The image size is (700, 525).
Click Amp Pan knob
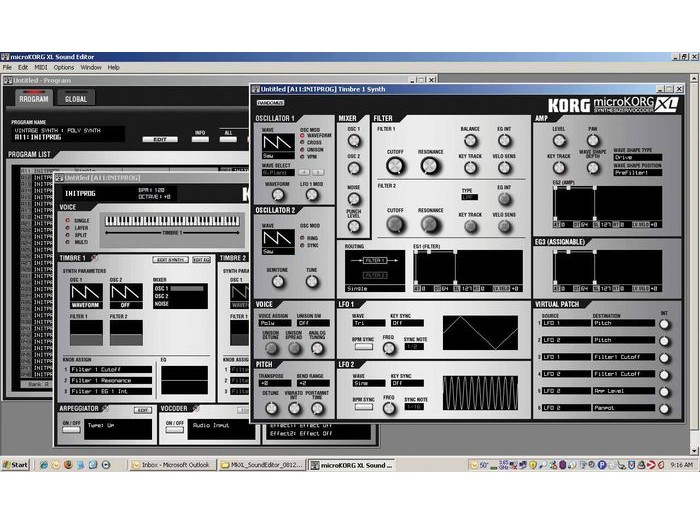(x=592, y=141)
